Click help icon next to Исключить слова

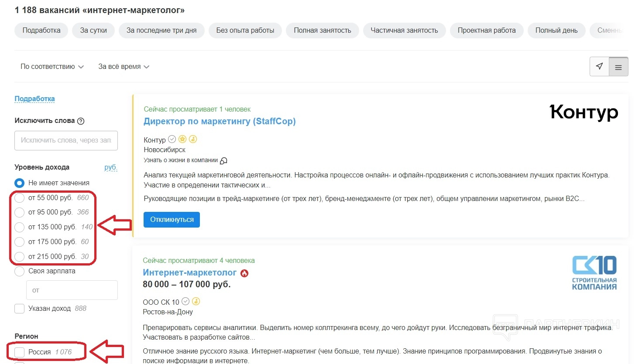click(x=81, y=121)
